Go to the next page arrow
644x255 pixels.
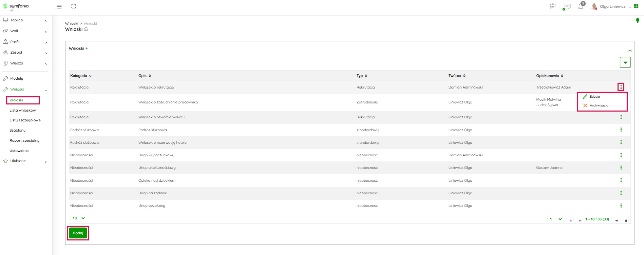[616, 220]
